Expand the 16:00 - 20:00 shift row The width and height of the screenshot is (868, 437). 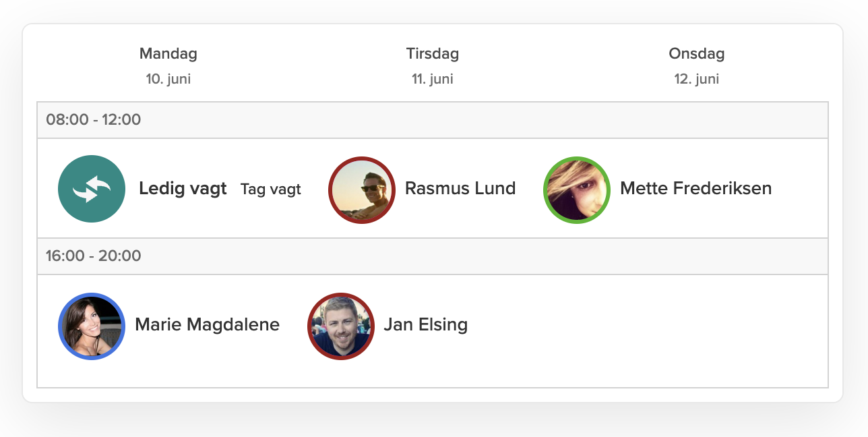431,256
